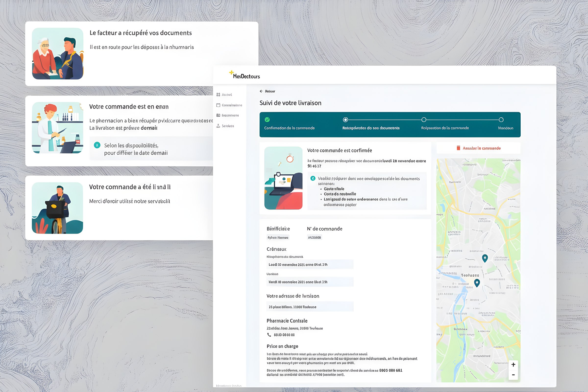This screenshot has height=392, width=588.
Task: Click the 'Votre commande a été' card title
Action: [130, 187]
